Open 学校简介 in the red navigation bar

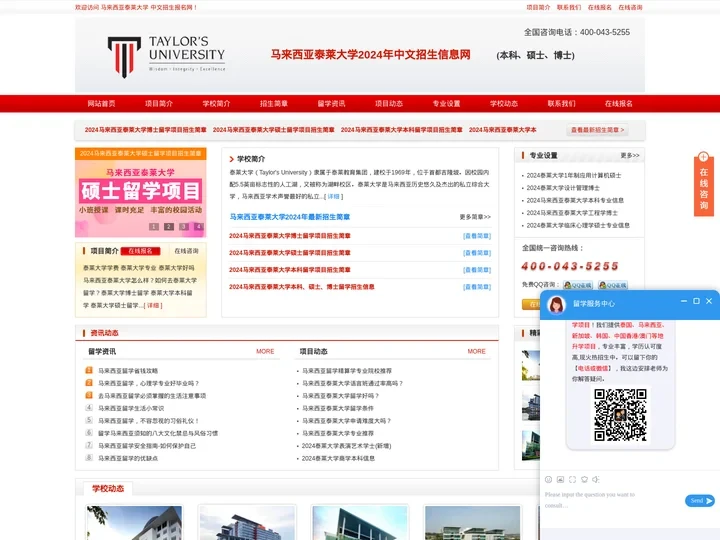point(216,104)
